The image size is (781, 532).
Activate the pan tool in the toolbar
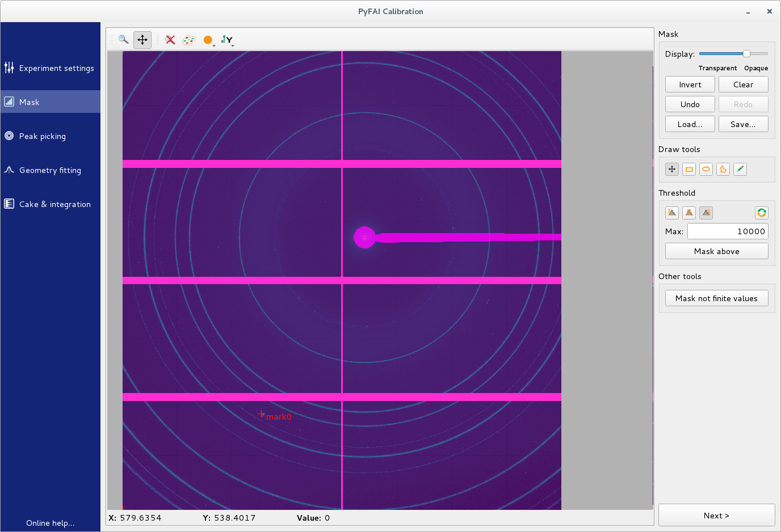coord(142,40)
